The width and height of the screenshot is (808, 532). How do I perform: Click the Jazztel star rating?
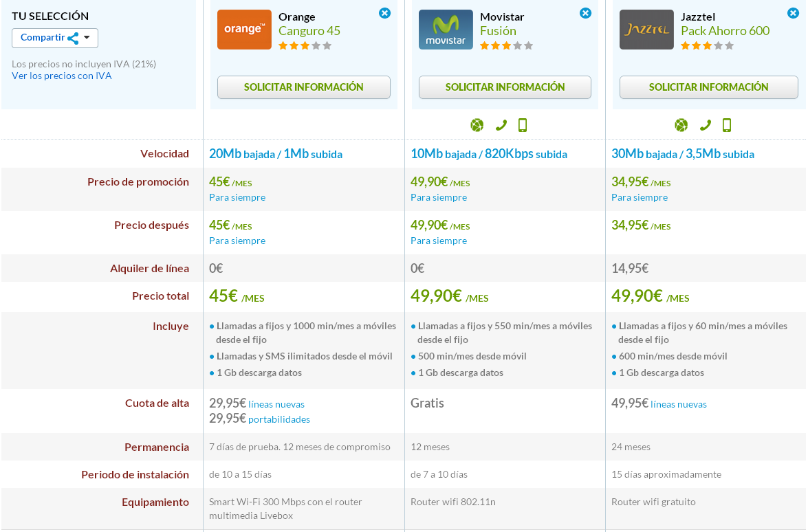(708, 46)
